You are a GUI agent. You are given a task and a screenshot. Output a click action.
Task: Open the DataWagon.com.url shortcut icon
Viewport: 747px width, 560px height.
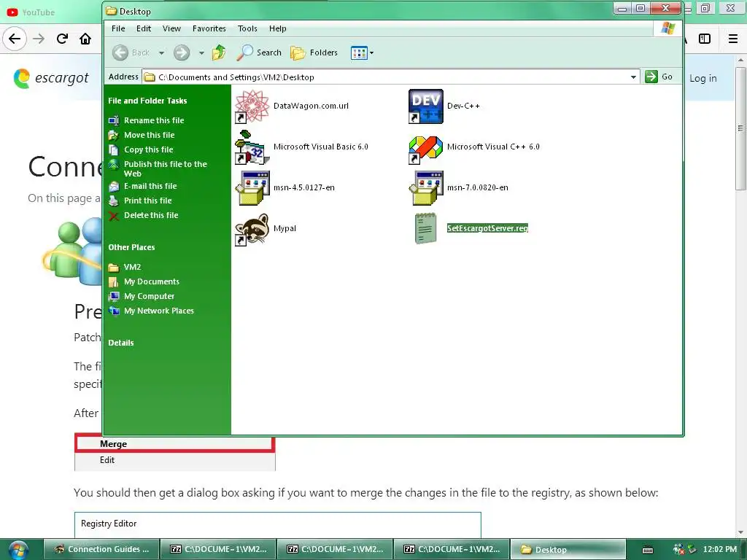pos(252,106)
